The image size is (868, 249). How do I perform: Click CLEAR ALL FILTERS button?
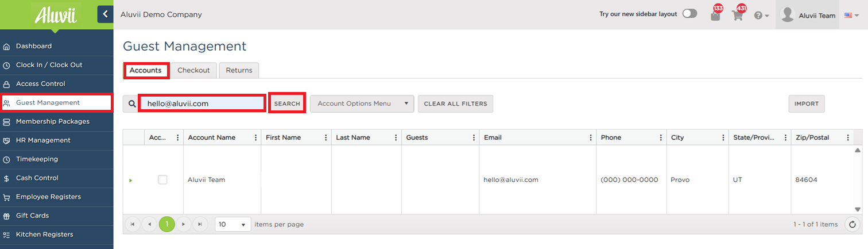point(455,104)
